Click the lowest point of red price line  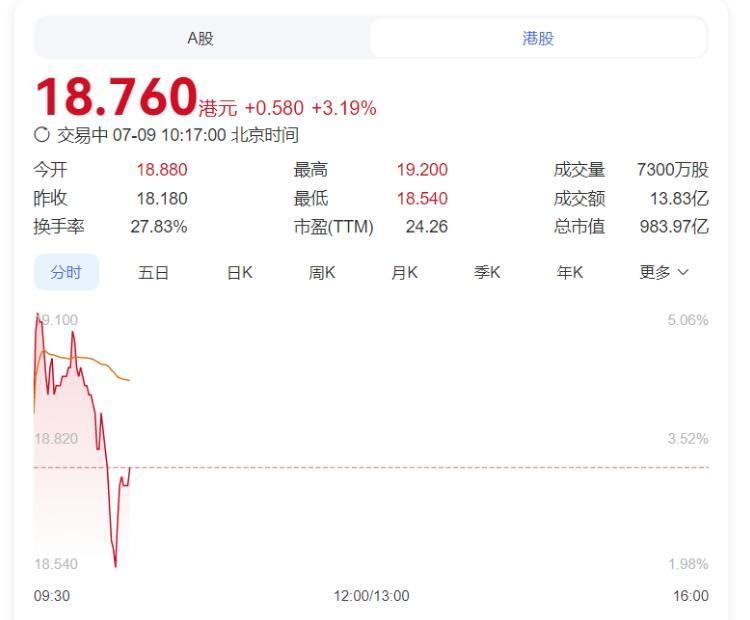[x=115, y=565]
